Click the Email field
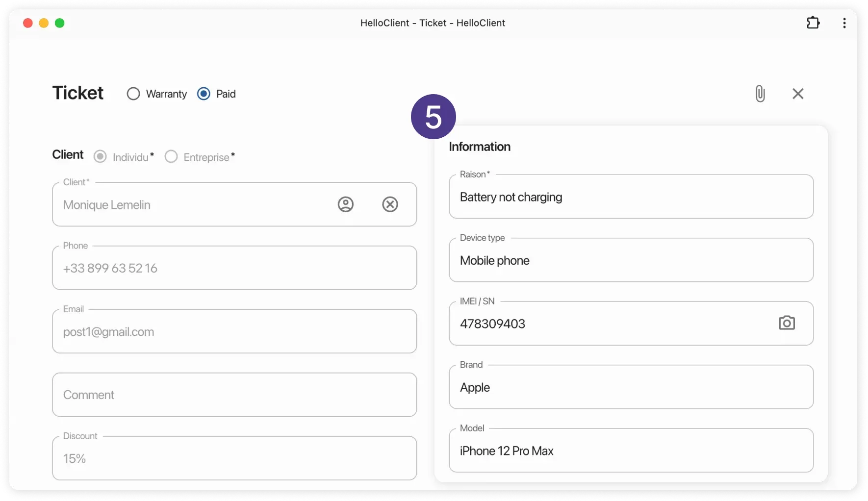Screen dimensions: 868x501 pos(234,332)
